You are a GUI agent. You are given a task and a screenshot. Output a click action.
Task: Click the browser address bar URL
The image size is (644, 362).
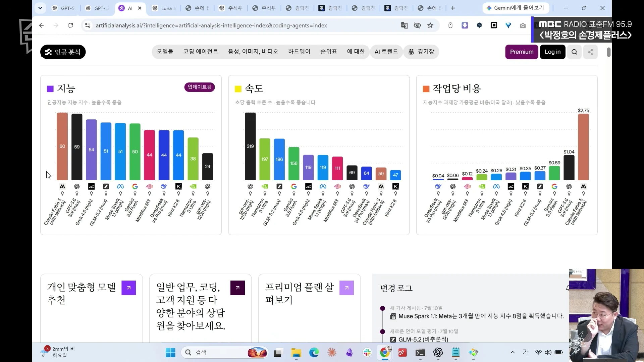[x=211, y=25]
